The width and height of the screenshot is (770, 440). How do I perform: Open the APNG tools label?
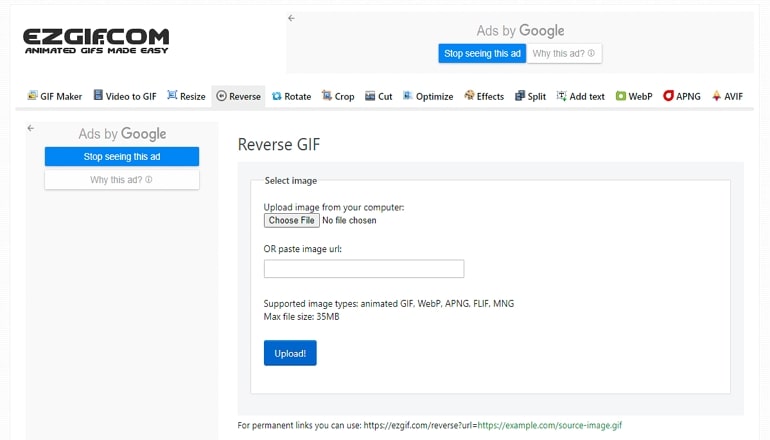coord(688,97)
